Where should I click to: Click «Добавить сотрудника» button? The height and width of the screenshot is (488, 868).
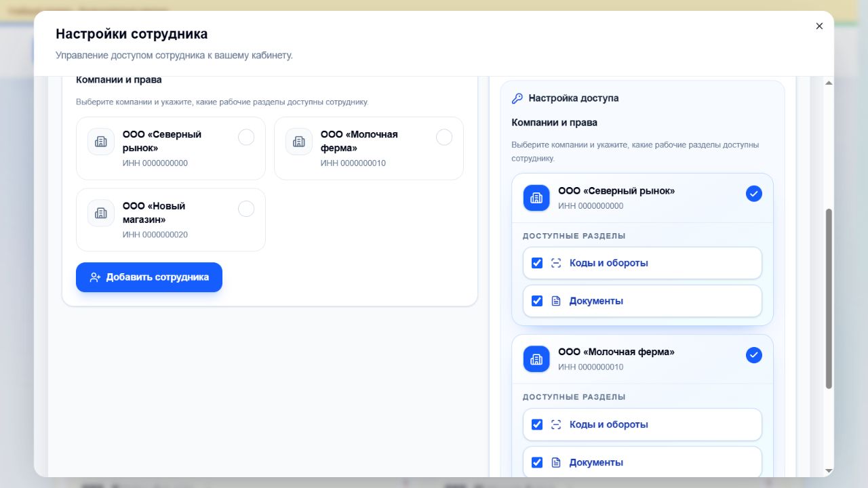click(149, 277)
